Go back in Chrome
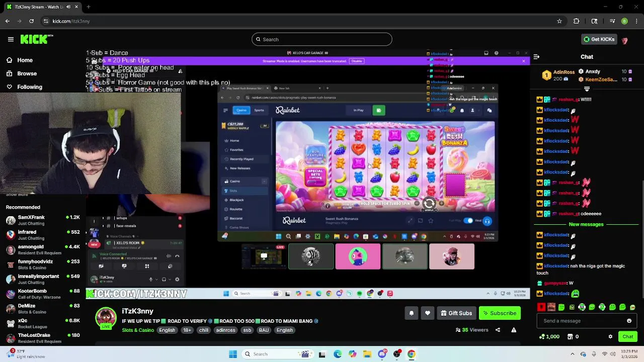This screenshot has height=362, width=644. (7, 21)
